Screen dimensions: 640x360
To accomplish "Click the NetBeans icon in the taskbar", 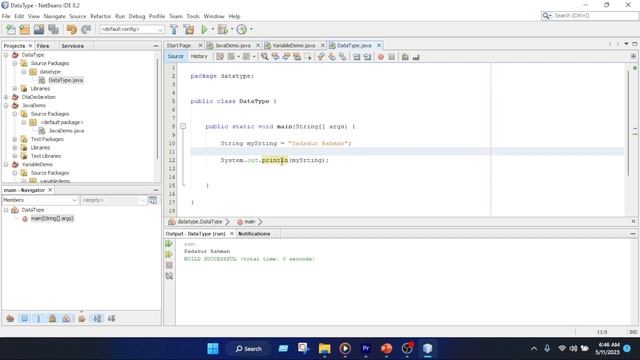I will tap(427, 349).
